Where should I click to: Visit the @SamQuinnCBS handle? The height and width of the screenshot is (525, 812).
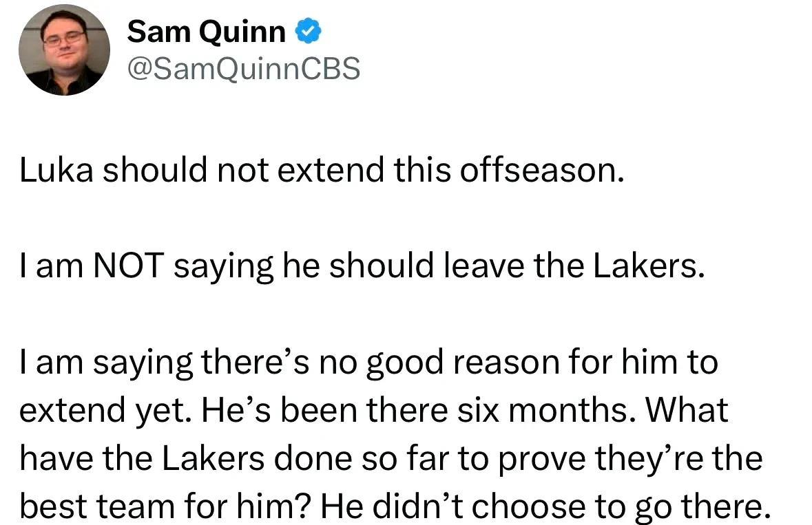243,69
